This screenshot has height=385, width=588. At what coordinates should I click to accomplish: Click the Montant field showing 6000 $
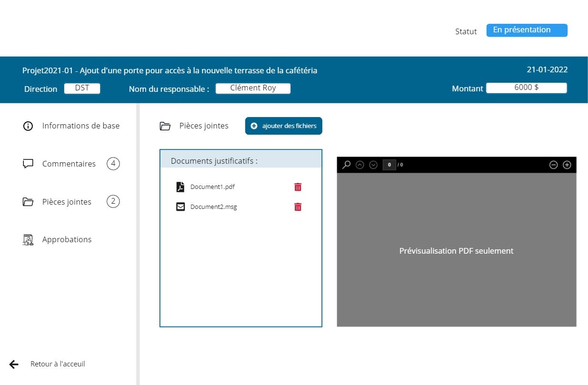coord(527,88)
